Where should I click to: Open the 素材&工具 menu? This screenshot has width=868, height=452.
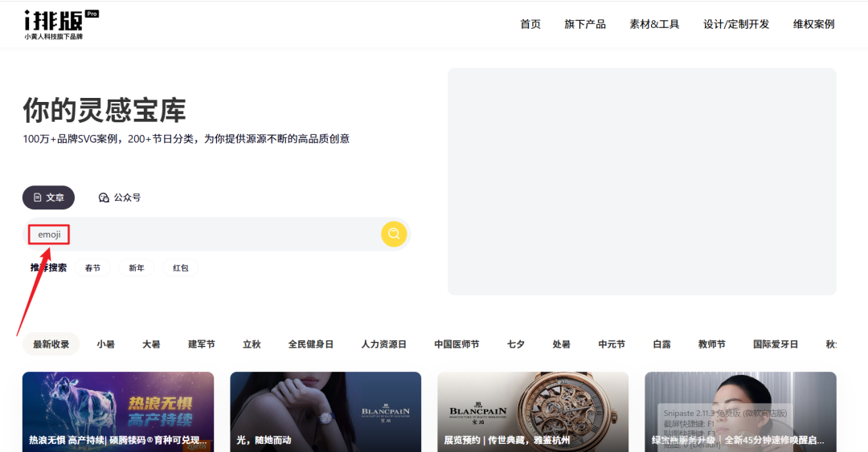(654, 24)
